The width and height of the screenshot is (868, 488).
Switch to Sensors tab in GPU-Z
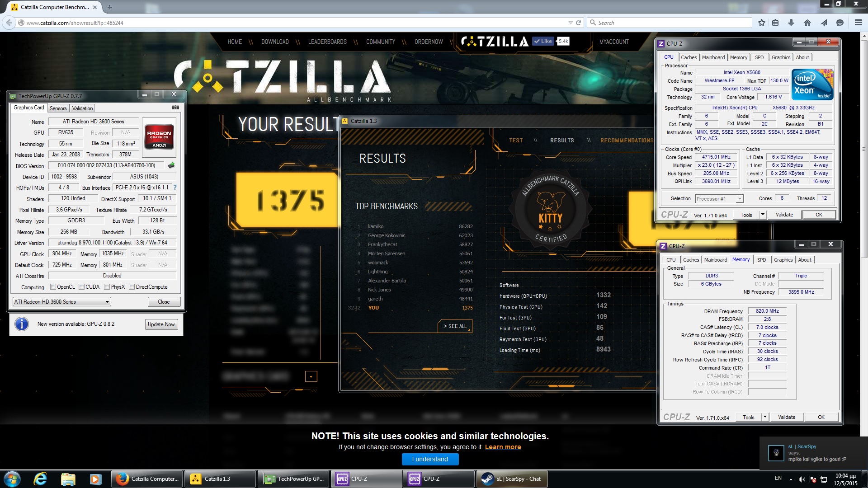[58, 108]
